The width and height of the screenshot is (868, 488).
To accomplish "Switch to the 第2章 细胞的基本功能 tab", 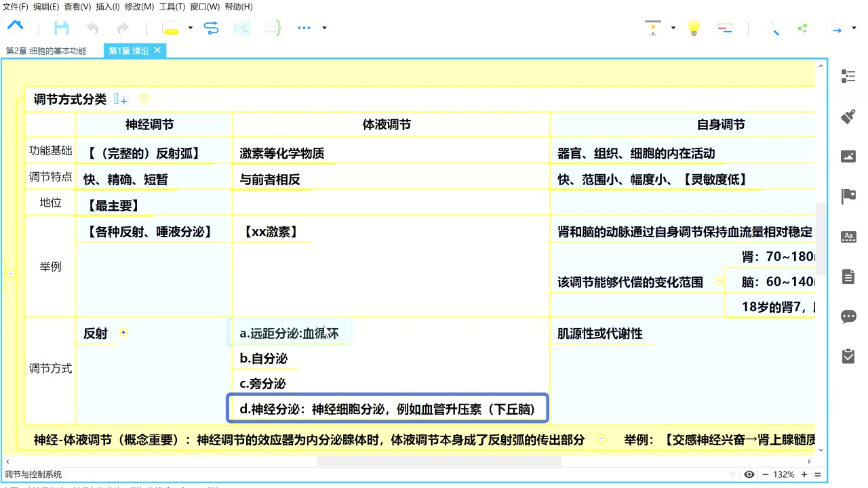I will coord(46,51).
